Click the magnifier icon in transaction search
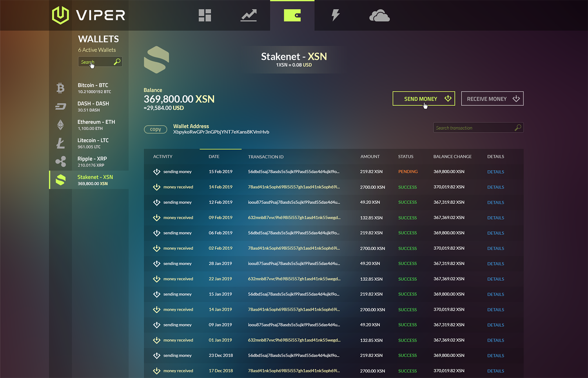 [518, 127]
